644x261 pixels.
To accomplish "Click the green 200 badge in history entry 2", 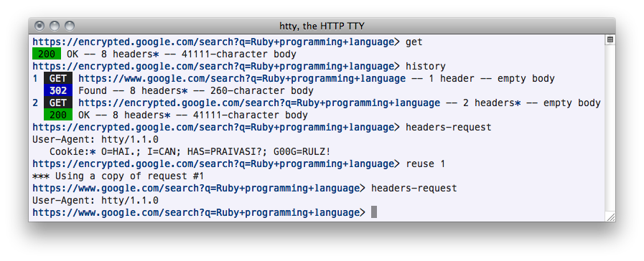I will 58,115.
